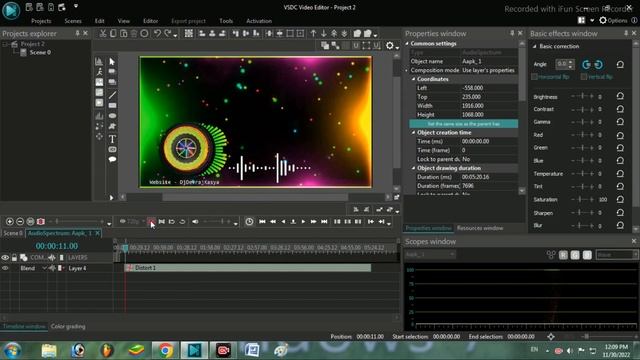Open the Scenes menu

(x=73, y=21)
